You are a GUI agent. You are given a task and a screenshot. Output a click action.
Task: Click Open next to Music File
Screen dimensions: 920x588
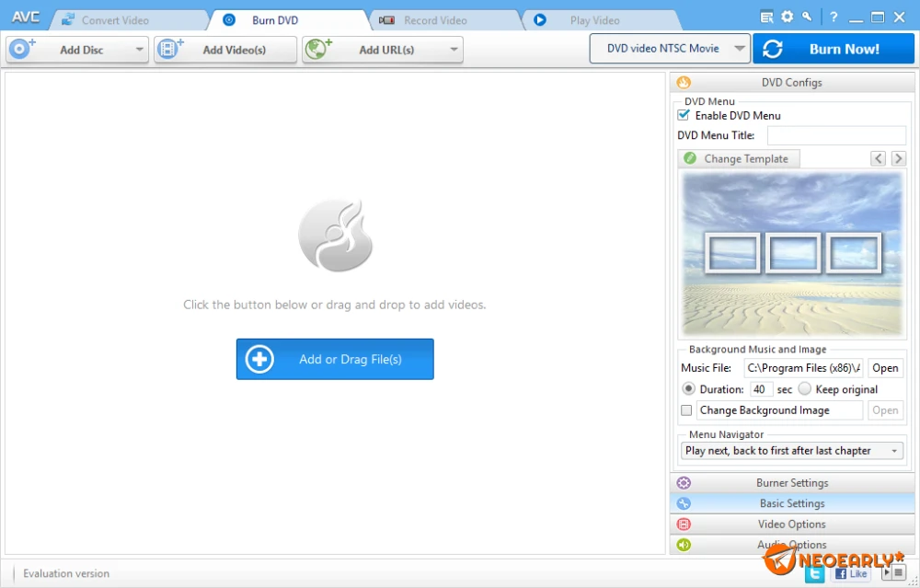point(885,368)
